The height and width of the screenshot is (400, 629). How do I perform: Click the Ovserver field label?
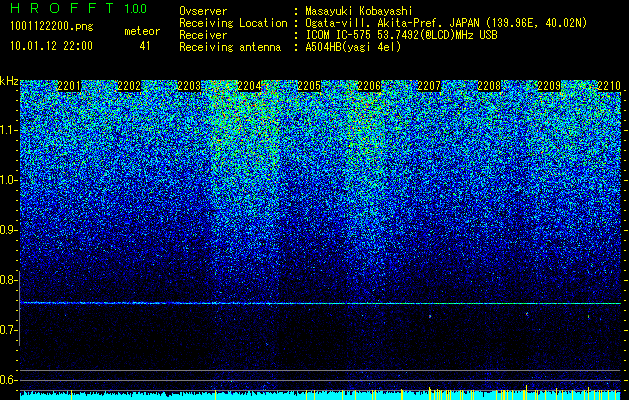pyautogui.click(x=203, y=11)
